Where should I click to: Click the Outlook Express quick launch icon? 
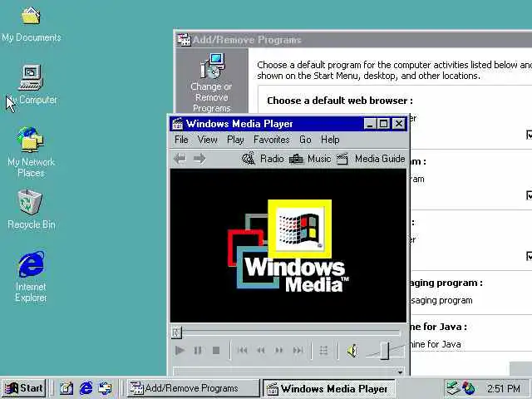(x=105, y=388)
